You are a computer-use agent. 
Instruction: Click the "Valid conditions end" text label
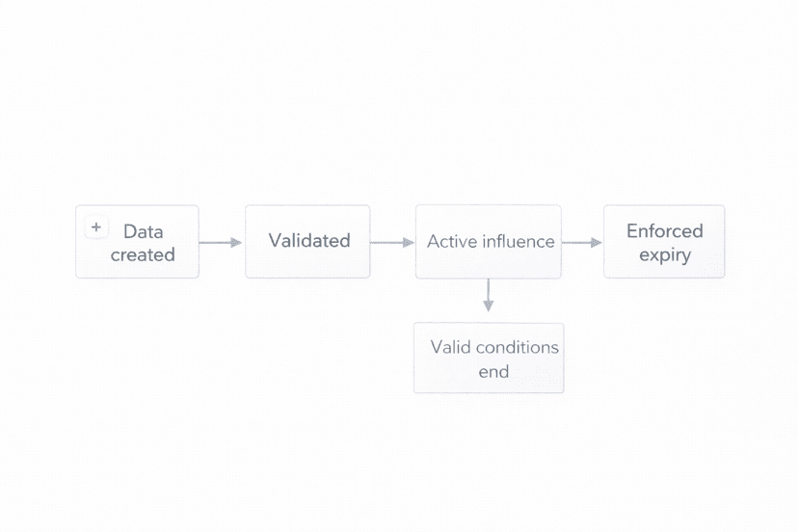[494, 359]
